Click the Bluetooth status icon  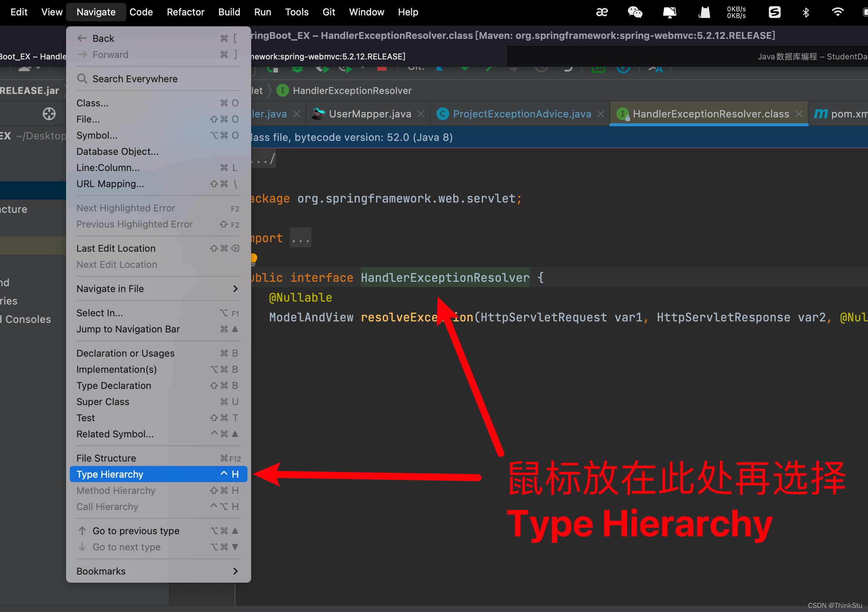pos(806,12)
